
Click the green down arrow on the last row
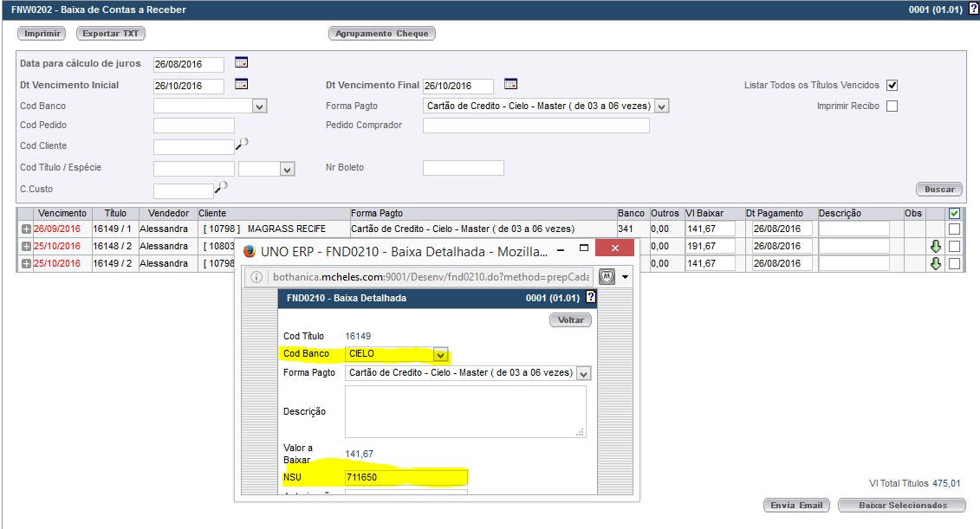[x=936, y=263]
